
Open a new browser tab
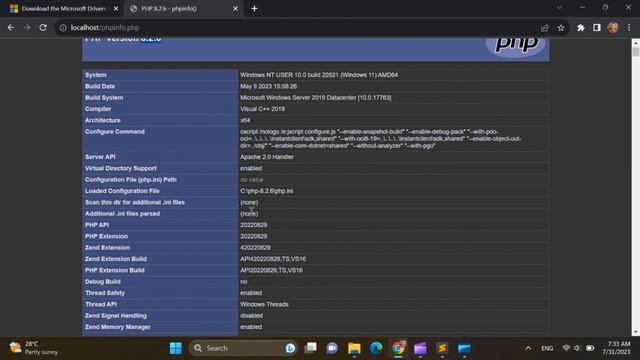[x=254, y=9]
